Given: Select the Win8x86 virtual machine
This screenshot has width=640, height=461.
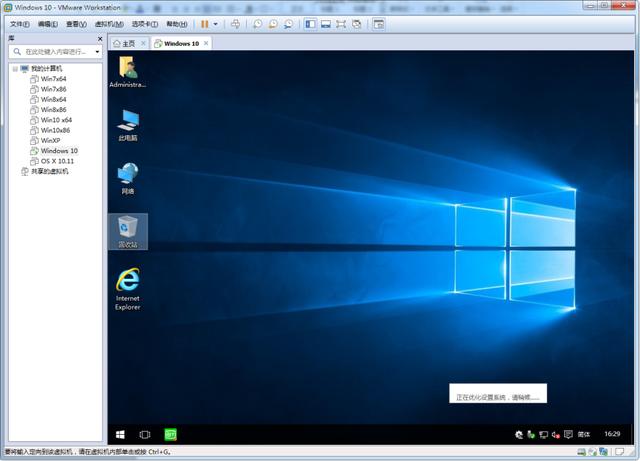Looking at the screenshot, I should (x=53, y=109).
